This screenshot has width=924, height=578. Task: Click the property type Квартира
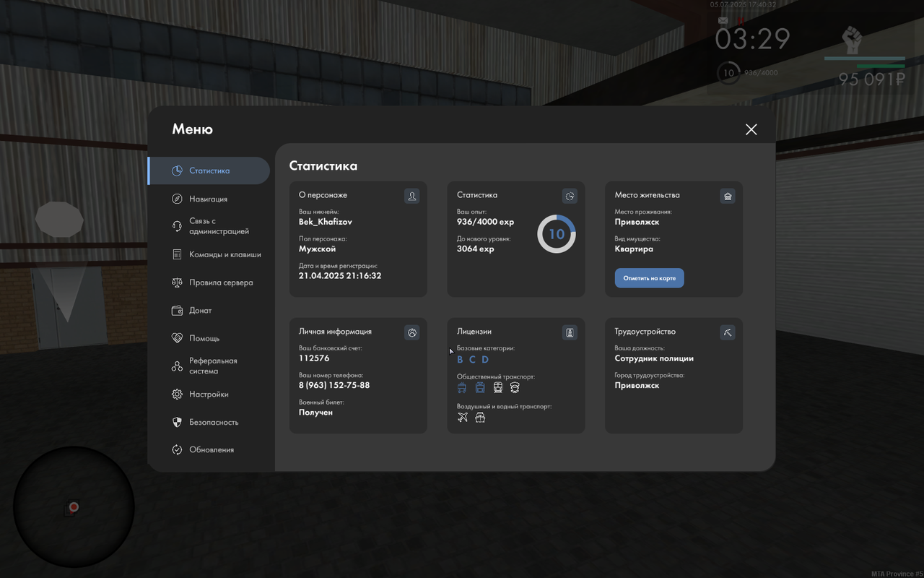(634, 249)
